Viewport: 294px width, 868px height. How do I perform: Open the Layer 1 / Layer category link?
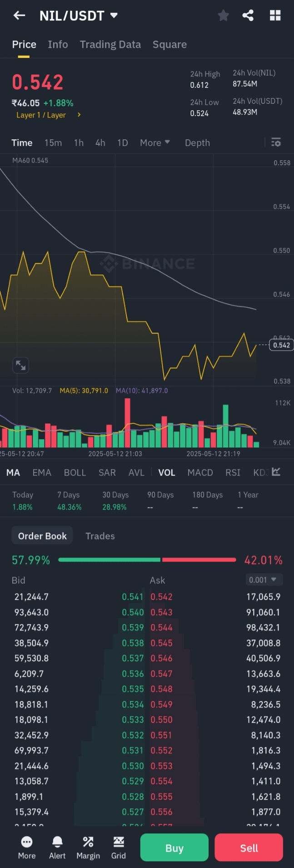[x=48, y=115]
